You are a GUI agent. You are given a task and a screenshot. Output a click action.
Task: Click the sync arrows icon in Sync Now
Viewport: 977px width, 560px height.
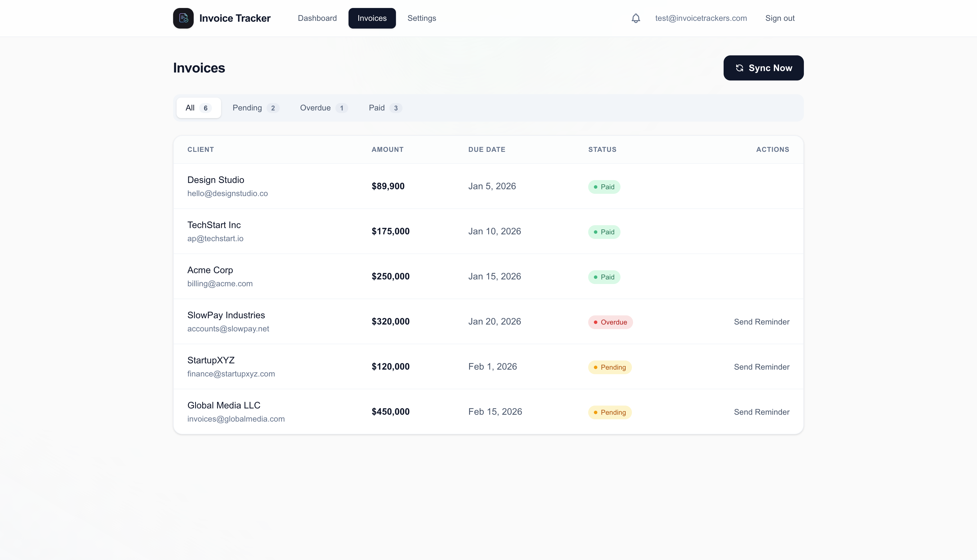tap(740, 68)
